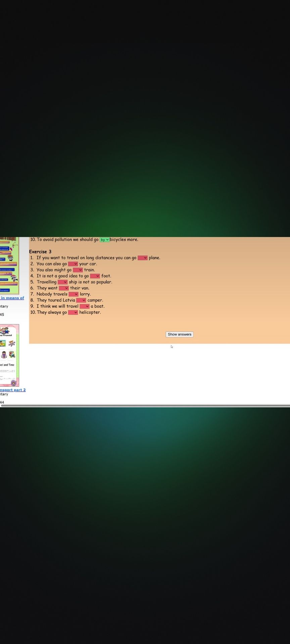Open the green worksheet thumbnail
The height and width of the screenshot is (644, 290).
tap(9, 266)
